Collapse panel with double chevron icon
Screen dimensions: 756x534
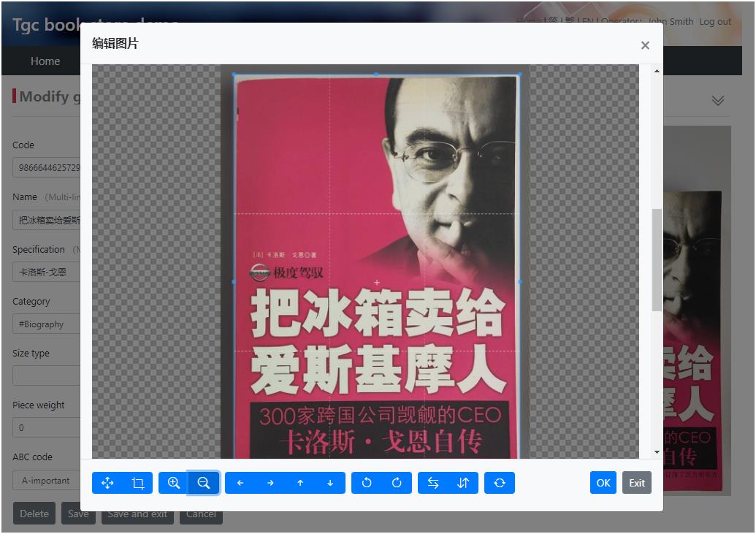[x=718, y=100]
